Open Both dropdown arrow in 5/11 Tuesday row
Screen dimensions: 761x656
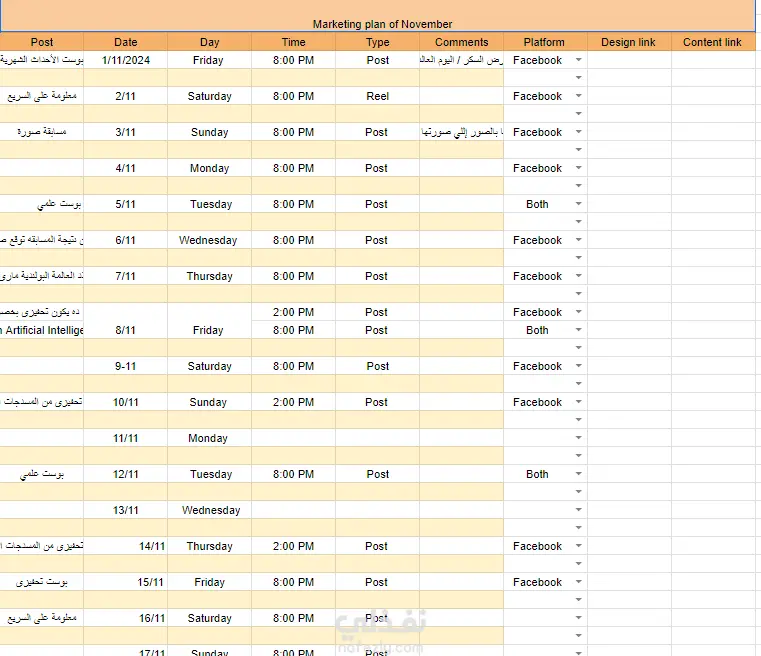[579, 204]
